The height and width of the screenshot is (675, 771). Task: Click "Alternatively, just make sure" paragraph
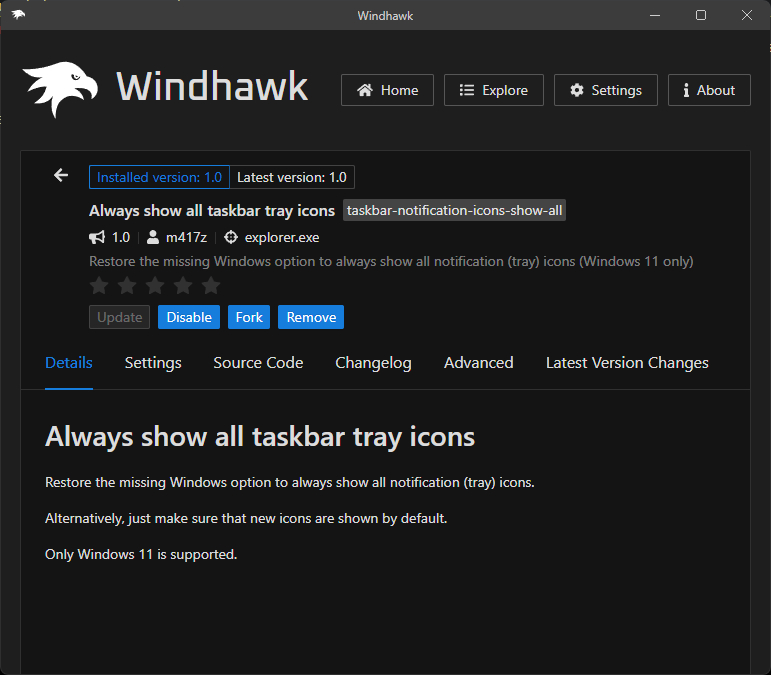pos(246,519)
